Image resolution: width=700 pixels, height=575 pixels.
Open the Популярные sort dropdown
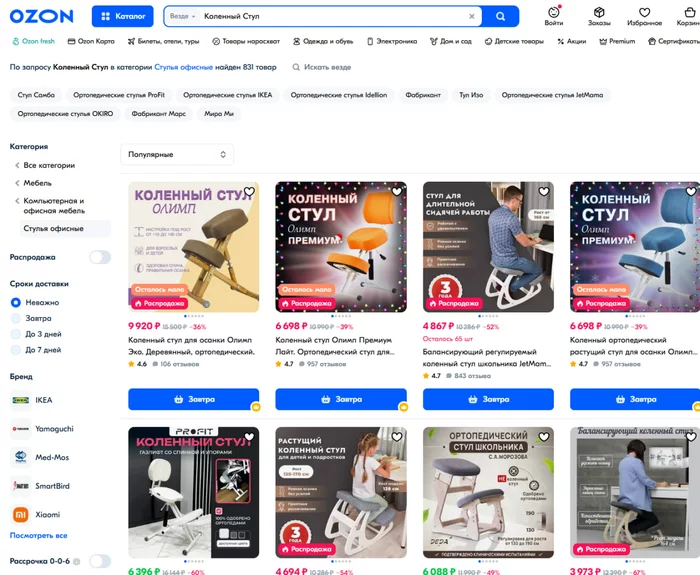click(177, 154)
